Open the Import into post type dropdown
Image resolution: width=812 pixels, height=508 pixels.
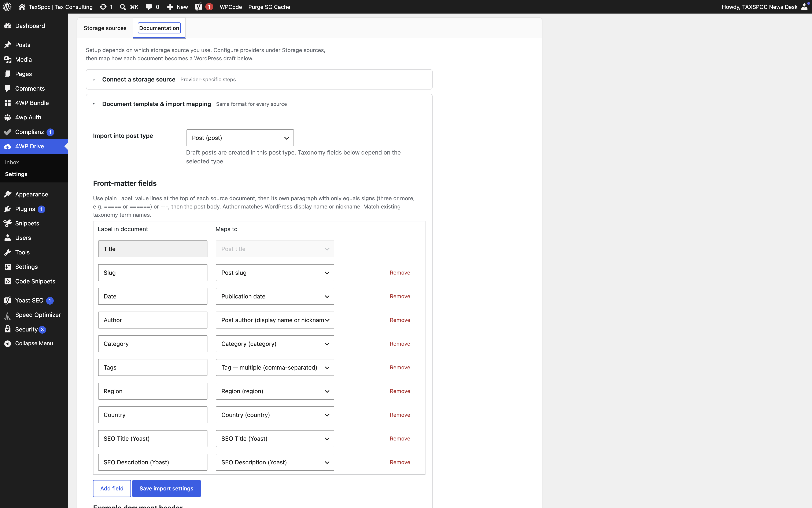click(240, 138)
